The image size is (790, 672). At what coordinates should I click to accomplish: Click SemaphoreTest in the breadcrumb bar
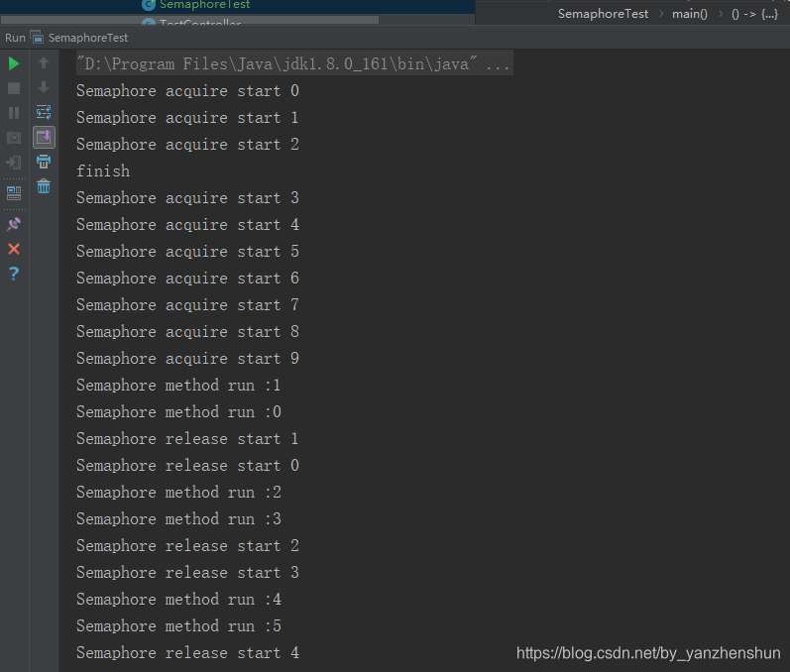click(x=603, y=14)
